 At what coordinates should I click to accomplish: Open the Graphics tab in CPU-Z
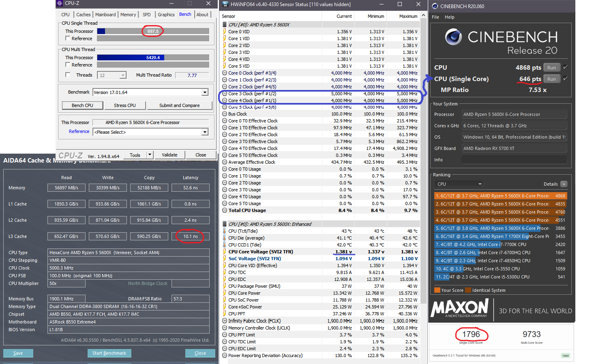[166, 15]
